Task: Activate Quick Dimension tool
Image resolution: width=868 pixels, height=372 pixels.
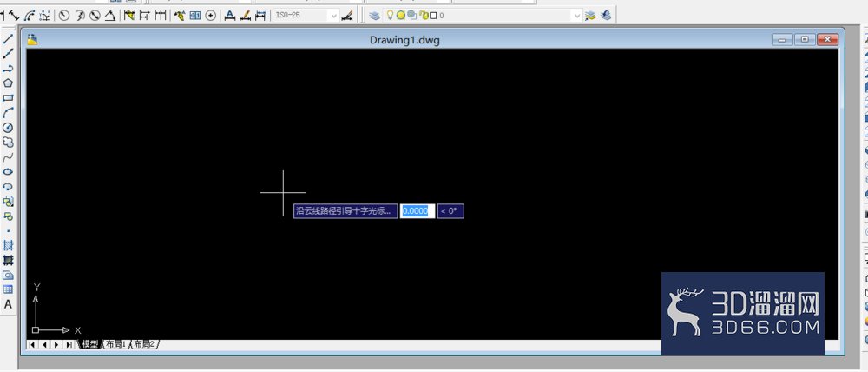Action: 129,16
